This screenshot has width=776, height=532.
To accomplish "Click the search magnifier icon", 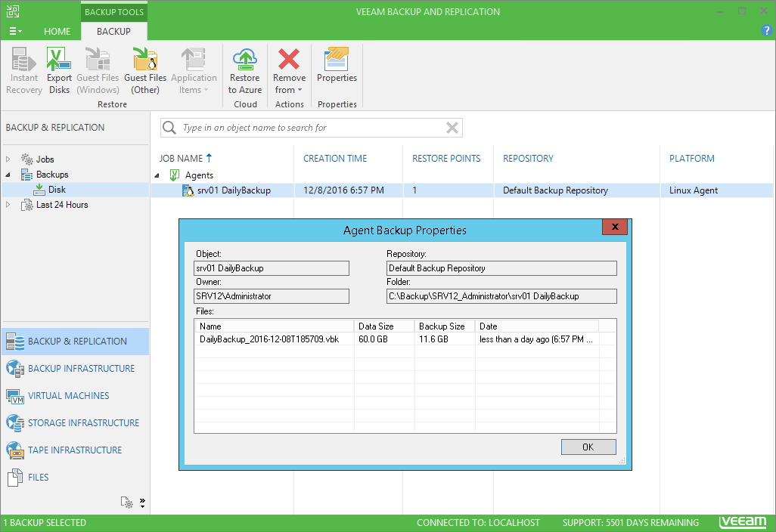I will 169,128.
